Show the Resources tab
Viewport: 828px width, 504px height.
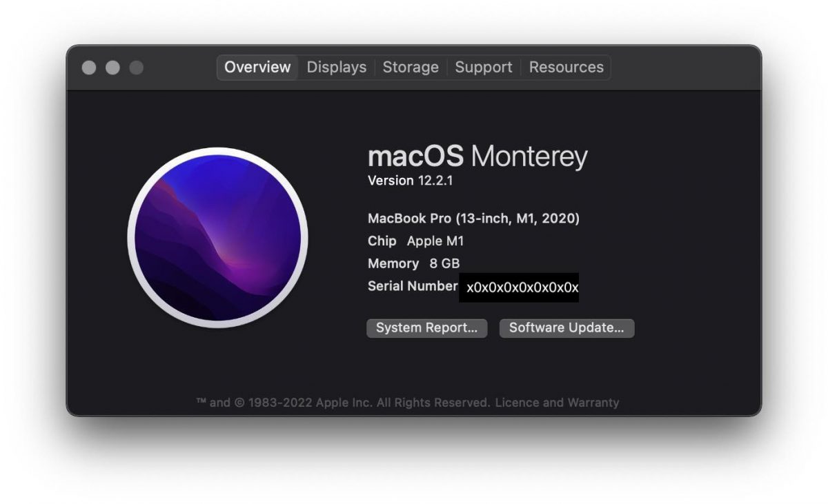[x=566, y=68]
